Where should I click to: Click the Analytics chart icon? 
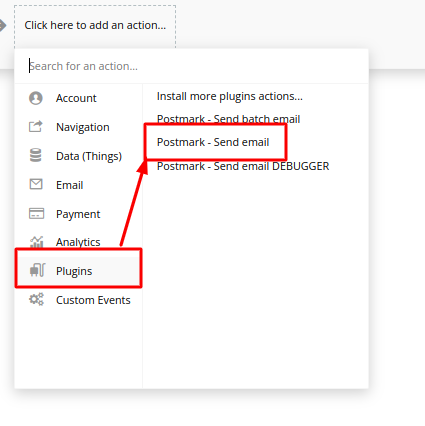[37, 242]
